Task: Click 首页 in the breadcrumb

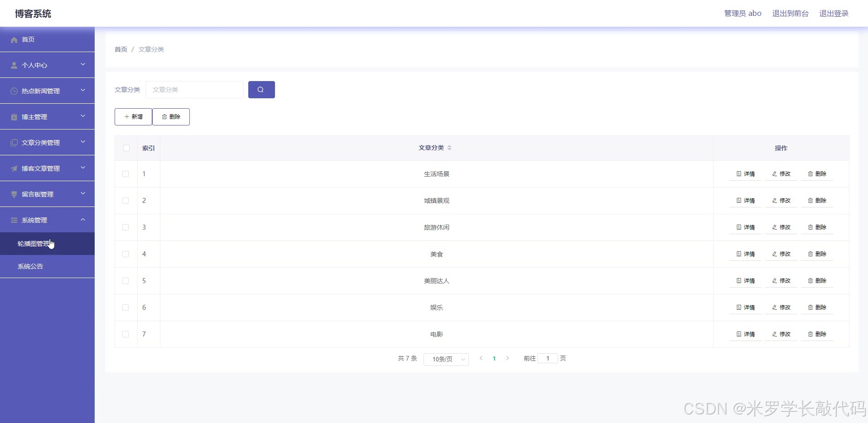Action: (x=121, y=49)
